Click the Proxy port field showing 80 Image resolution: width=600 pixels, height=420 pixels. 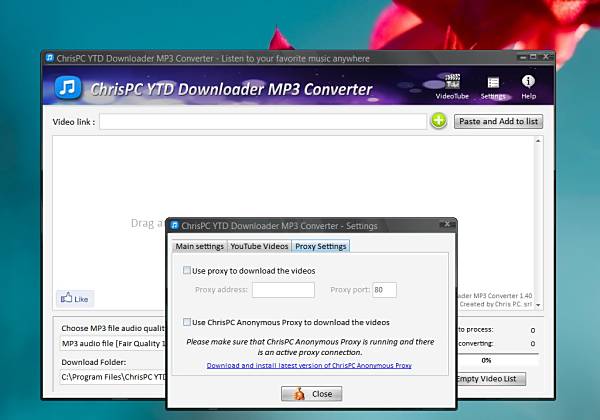tap(384, 290)
